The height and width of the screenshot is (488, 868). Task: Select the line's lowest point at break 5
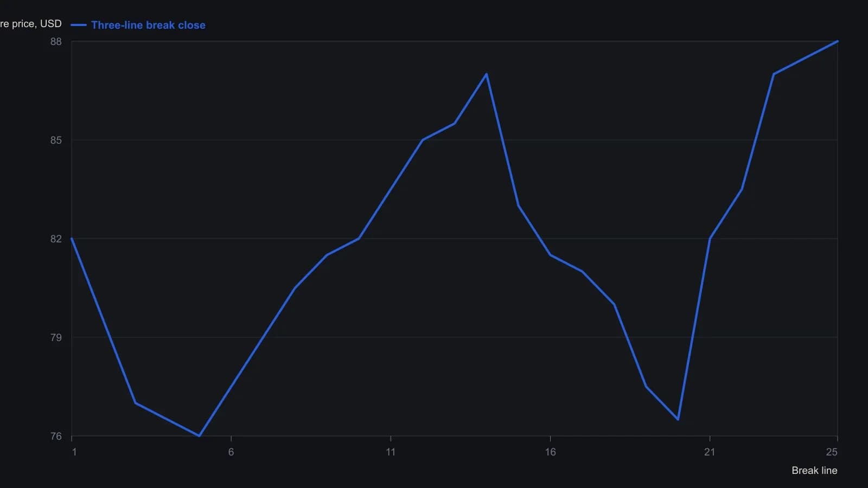click(x=200, y=435)
